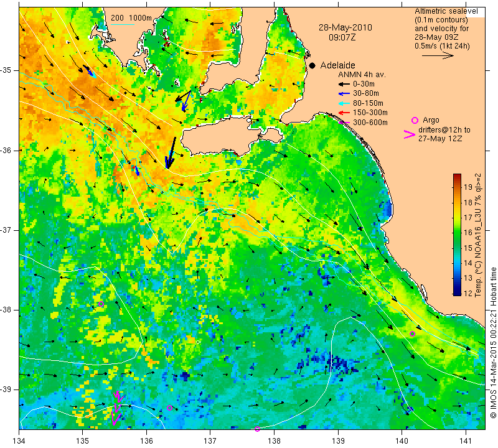Screen dimensions: 498x448
Task: Click the black 0-30m legend arrow
Action: pos(344,84)
